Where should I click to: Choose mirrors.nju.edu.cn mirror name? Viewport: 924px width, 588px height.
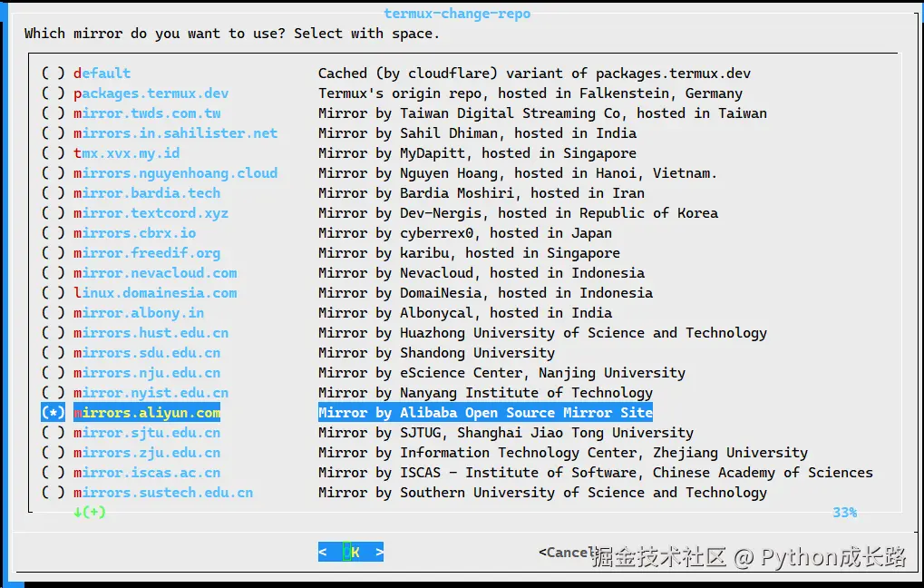[x=147, y=373]
